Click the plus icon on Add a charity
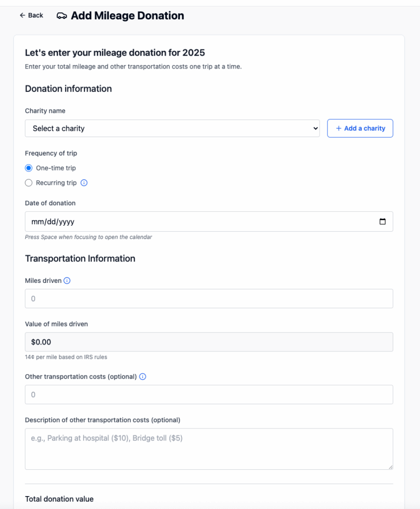The width and height of the screenshot is (420, 509). point(339,128)
